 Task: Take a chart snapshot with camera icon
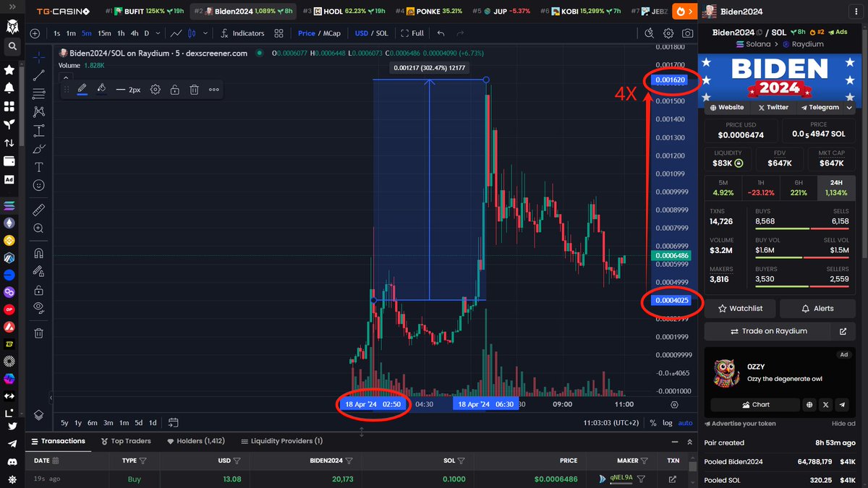point(687,33)
